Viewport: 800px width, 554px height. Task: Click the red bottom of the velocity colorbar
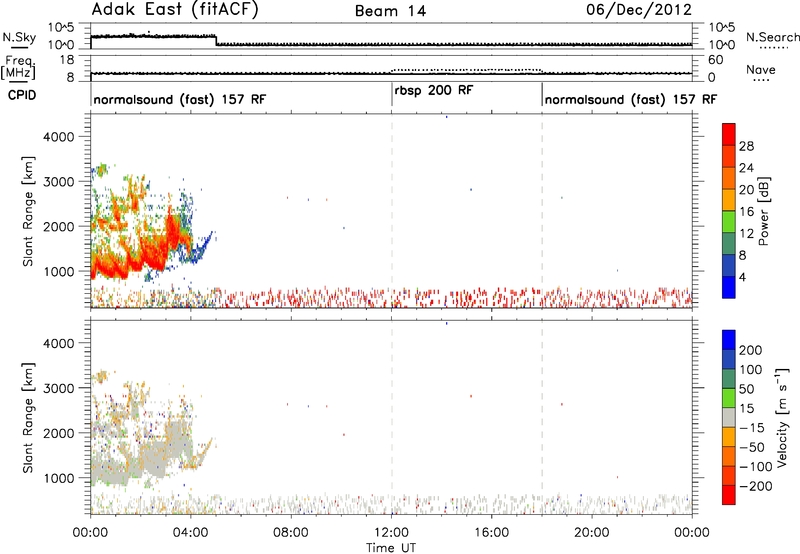(729, 495)
